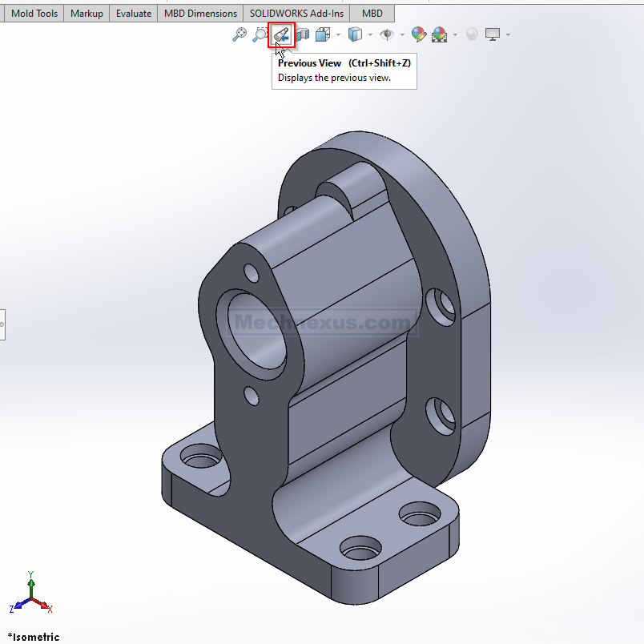Image resolution: width=644 pixels, height=644 pixels.
Task: Click the left panel collapse handle
Action: point(2,324)
